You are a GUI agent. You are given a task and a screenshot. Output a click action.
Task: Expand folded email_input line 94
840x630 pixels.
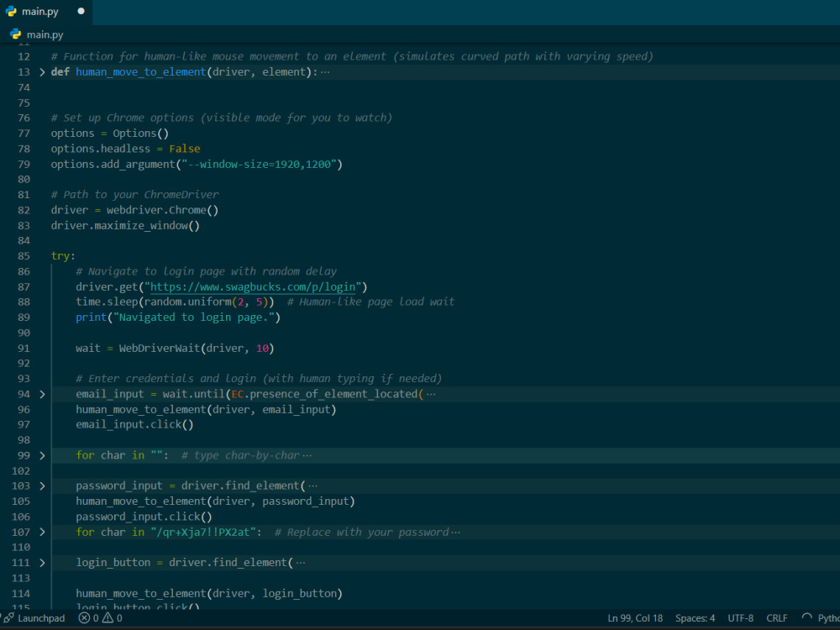click(42, 394)
